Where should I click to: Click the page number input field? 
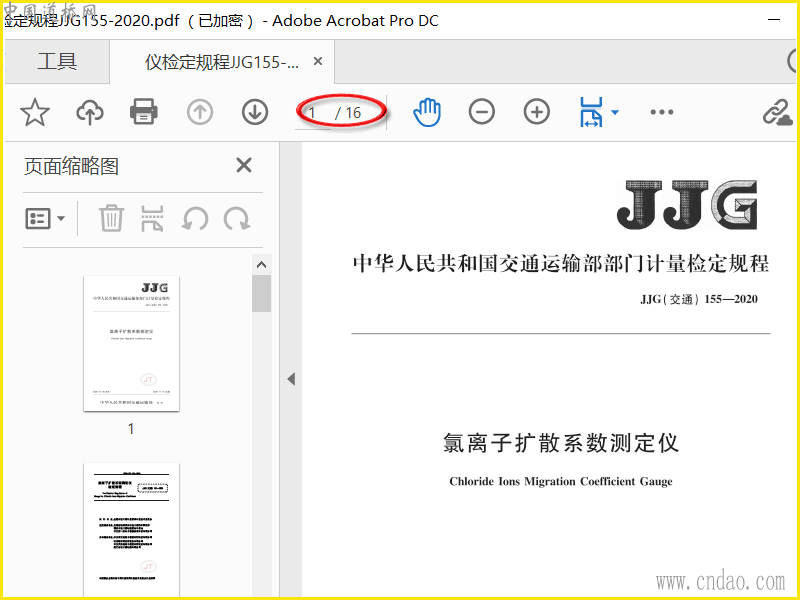pos(313,113)
